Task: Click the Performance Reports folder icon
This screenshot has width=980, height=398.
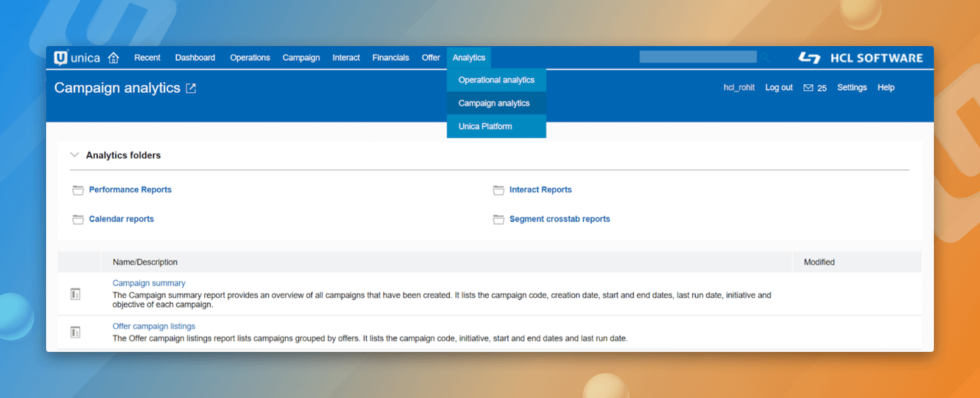Action: (x=78, y=190)
